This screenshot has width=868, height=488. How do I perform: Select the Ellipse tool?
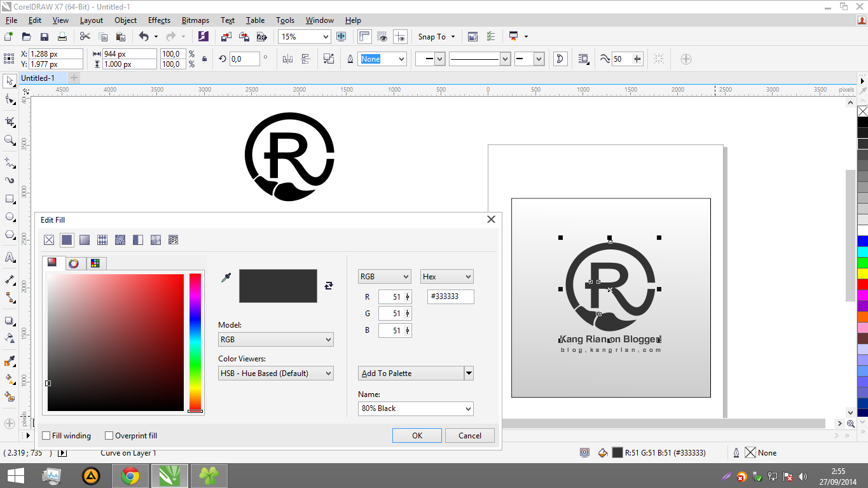(x=10, y=217)
